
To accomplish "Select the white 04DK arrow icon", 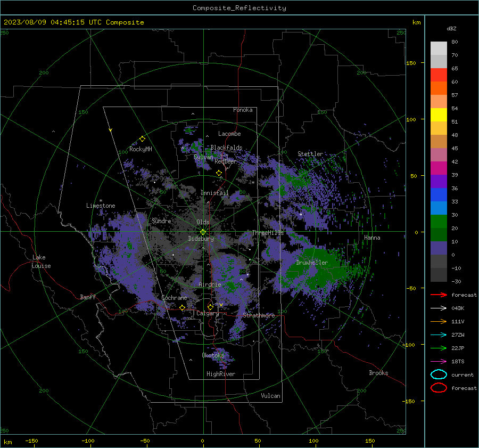I will click(439, 308).
